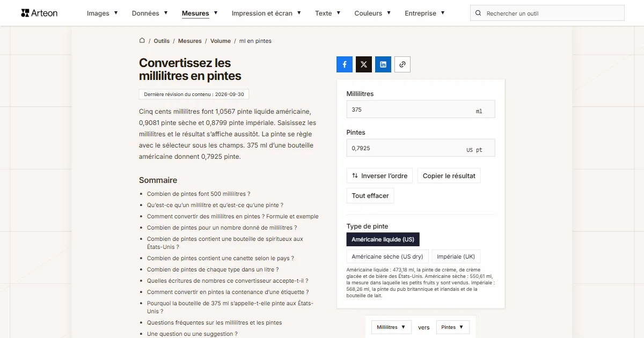Click the 'Sommaire' heading
The width and height of the screenshot is (644, 338).
coord(158,180)
